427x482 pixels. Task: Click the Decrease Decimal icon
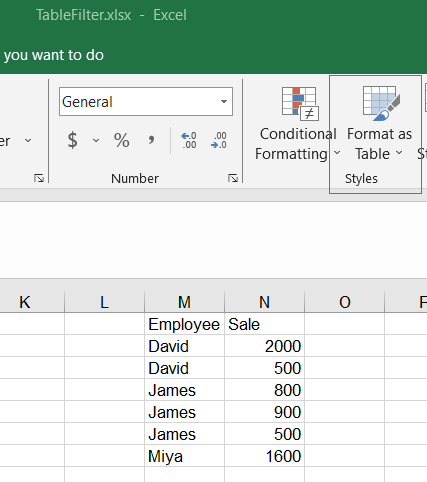[219, 140]
